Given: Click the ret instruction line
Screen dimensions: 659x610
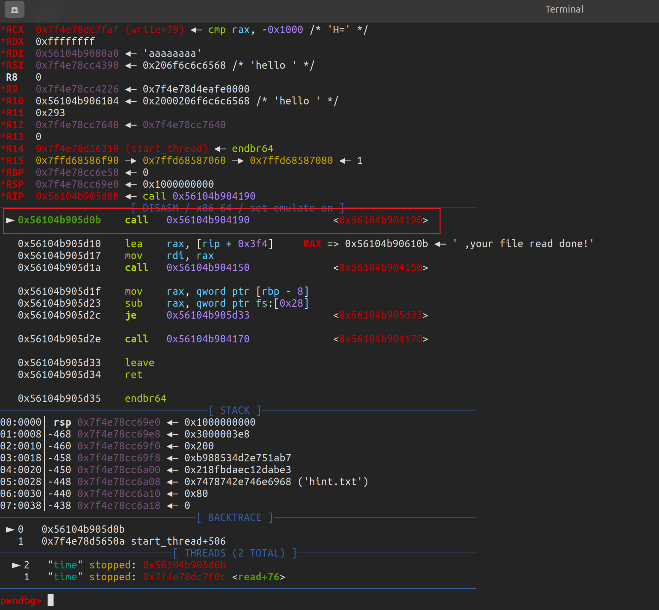Looking at the screenshot, I should click(x=80, y=375).
